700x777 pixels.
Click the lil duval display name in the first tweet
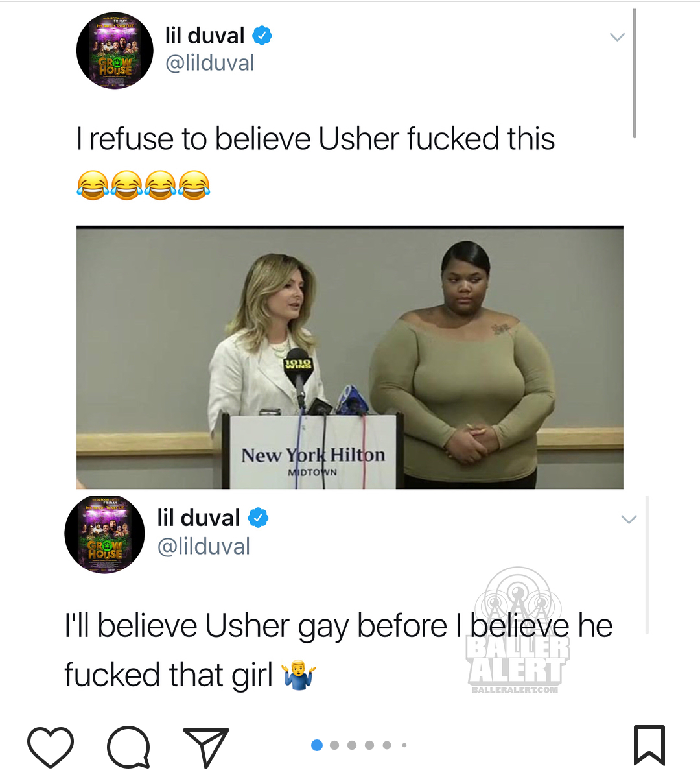coord(205,36)
